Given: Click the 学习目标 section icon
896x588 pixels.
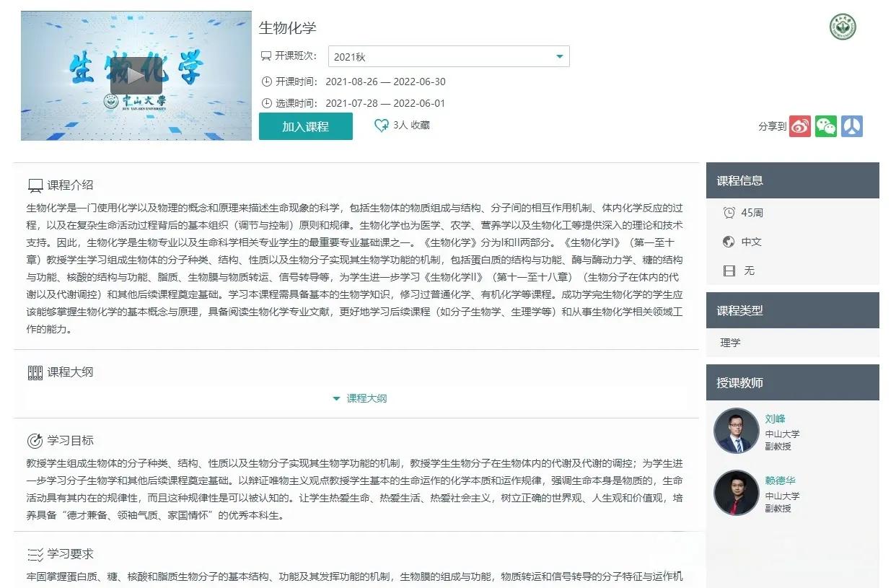Looking at the screenshot, I should 34,440.
